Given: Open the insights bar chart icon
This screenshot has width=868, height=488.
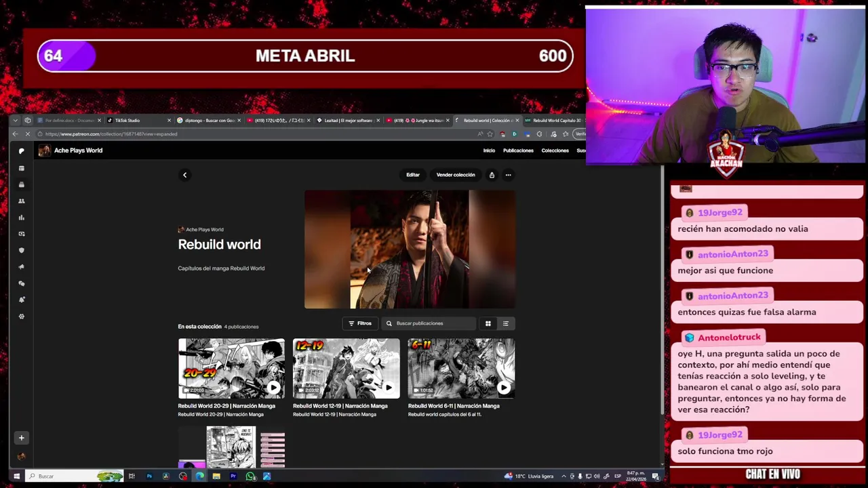Looking at the screenshot, I should 22,218.
